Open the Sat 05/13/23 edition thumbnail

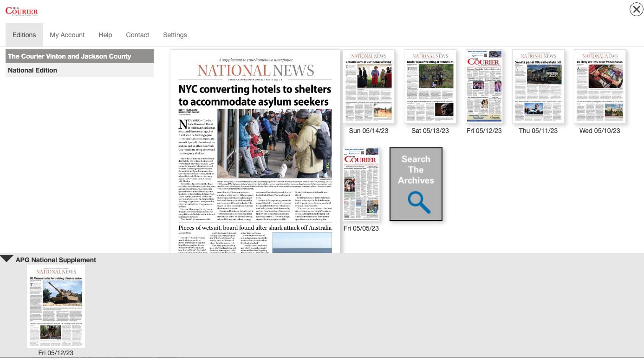tap(430, 86)
